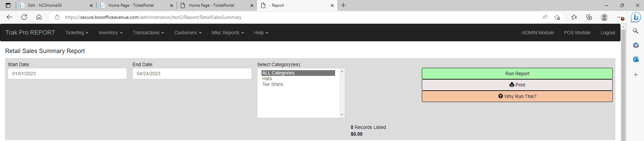Run the Retail Sales report
The width and height of the screenshot is (644, 141).
(517, 74)
